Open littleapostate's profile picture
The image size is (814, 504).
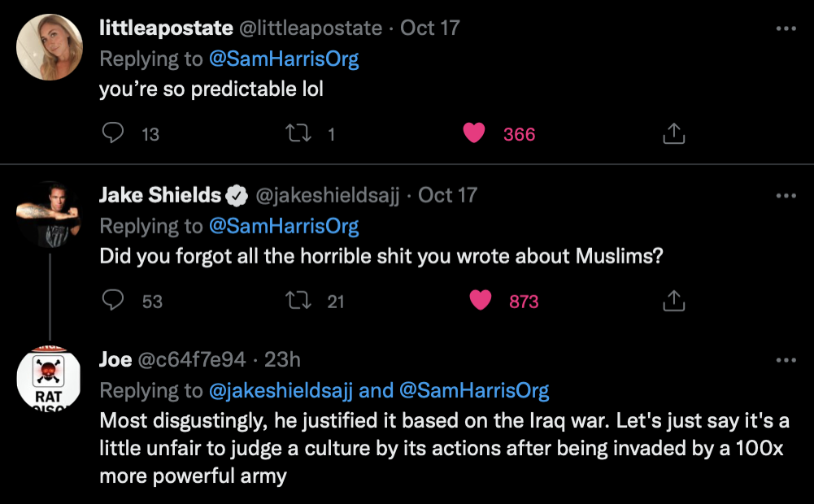tap(50, 47)
